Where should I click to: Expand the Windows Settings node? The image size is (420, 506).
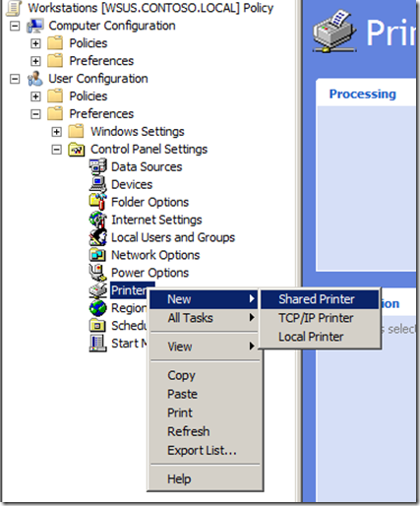(x=57, y=132)
